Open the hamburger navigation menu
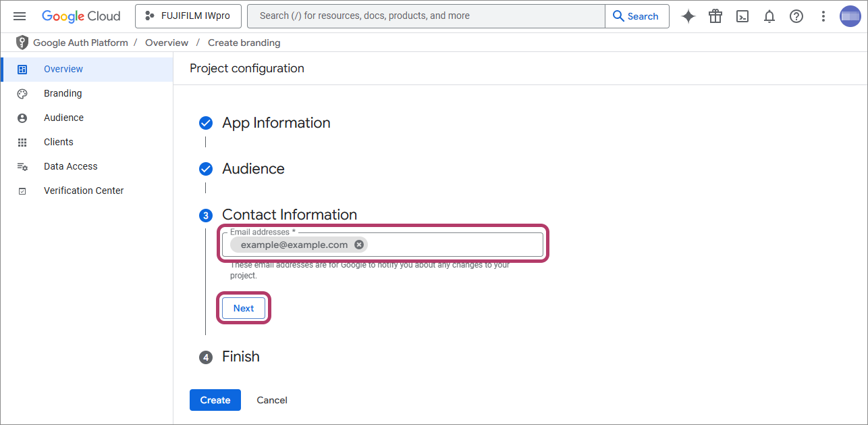 point(20,16)
